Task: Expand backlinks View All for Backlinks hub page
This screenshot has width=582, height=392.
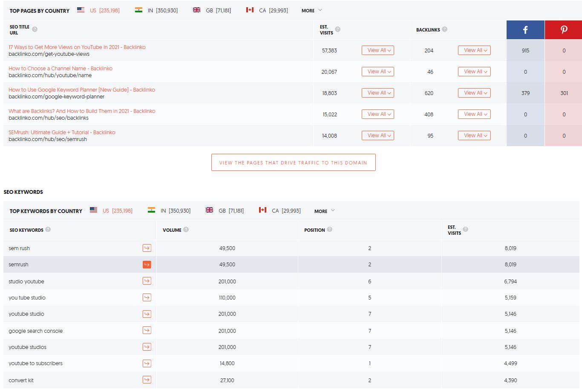Action: point(474,114)
